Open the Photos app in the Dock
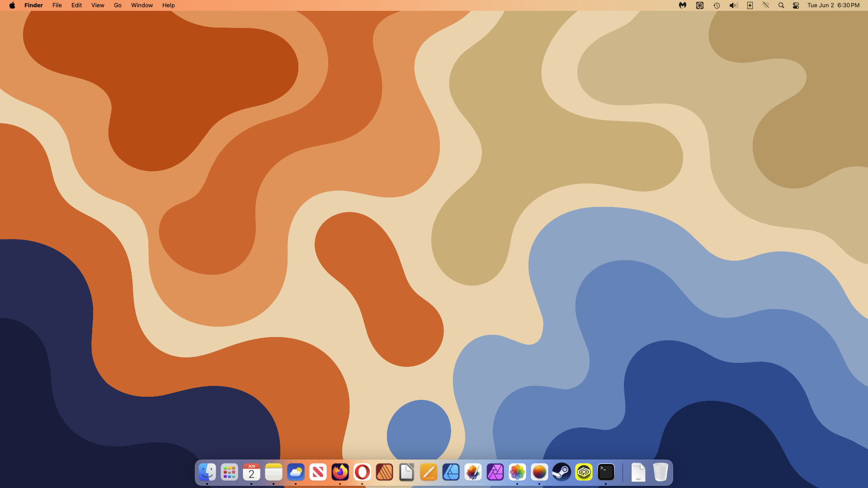The image size is (868, 488). pyautogui.click(x=518, y=473)
